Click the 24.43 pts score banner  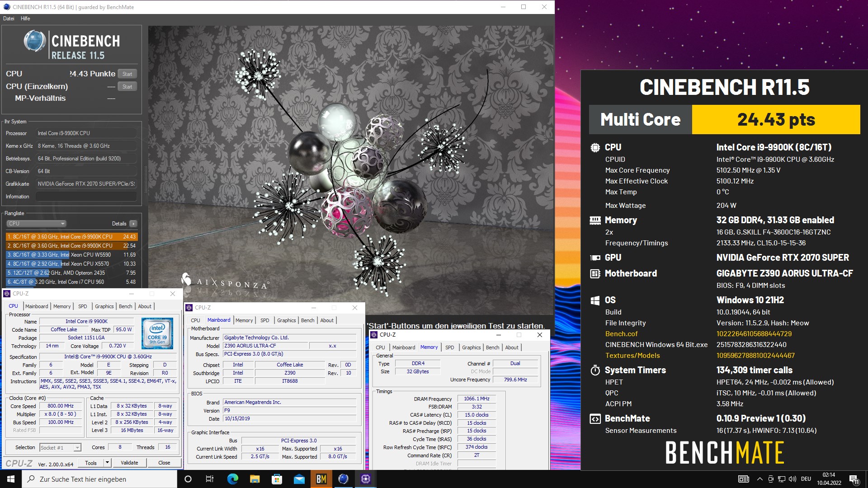pyautogui.click(x=776, y=120)
